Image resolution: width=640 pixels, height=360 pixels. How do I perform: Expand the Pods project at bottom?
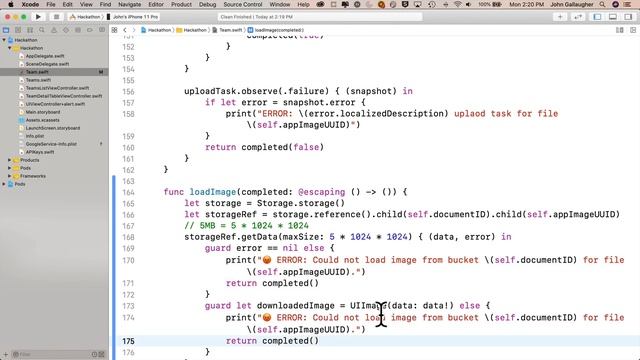coord(4,184)
